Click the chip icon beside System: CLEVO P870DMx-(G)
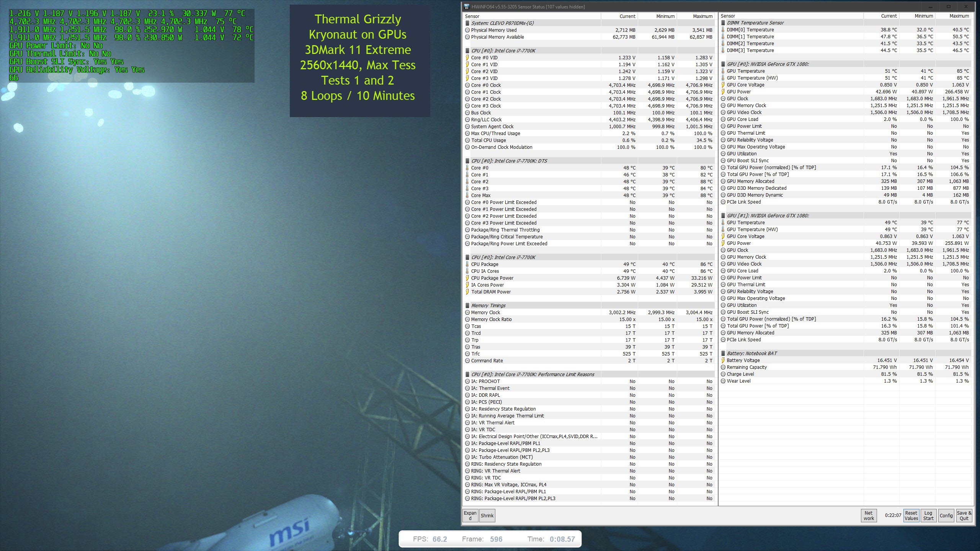This screenshot has height=551, width=980. (x=467, y=23)
